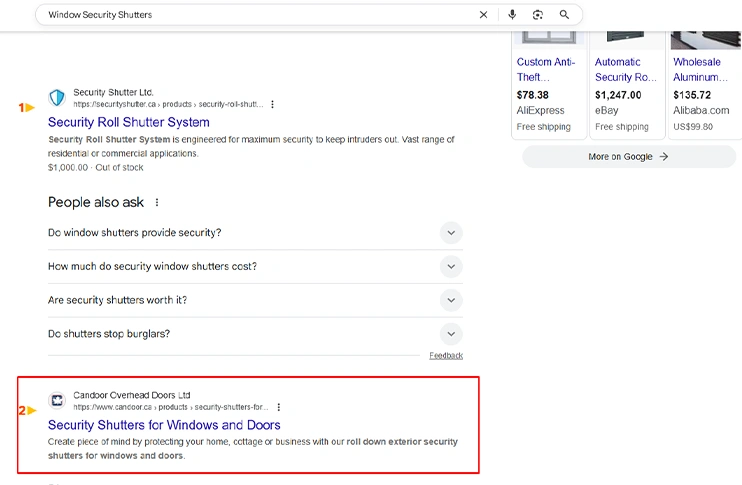
Task: Click the Feedback link
Action: [446, 356]
